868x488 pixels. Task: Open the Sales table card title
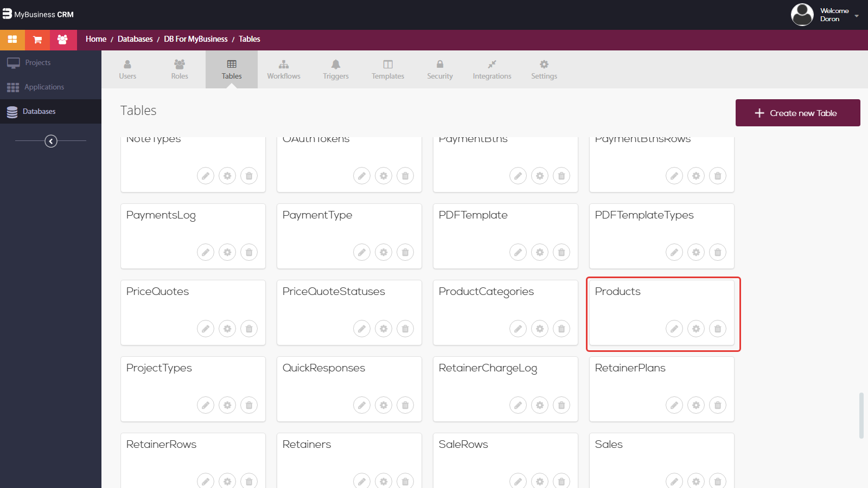609,444
